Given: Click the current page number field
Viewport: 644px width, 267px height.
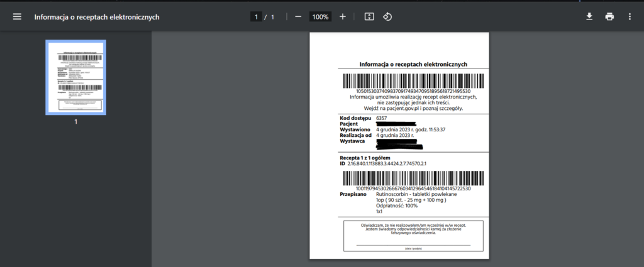Looking at the screenshot, I should [x=256, y=17].
